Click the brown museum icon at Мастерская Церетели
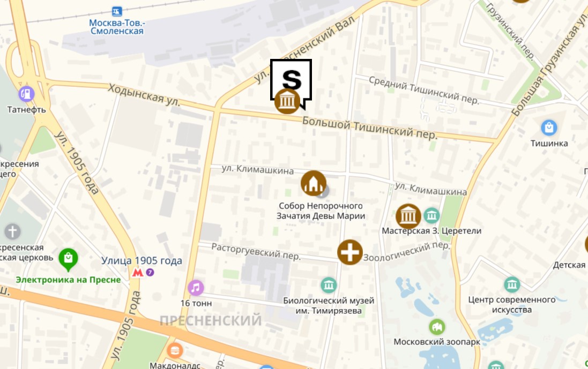Viewport: 588px width, 369px height. click(x=408, y=216)
